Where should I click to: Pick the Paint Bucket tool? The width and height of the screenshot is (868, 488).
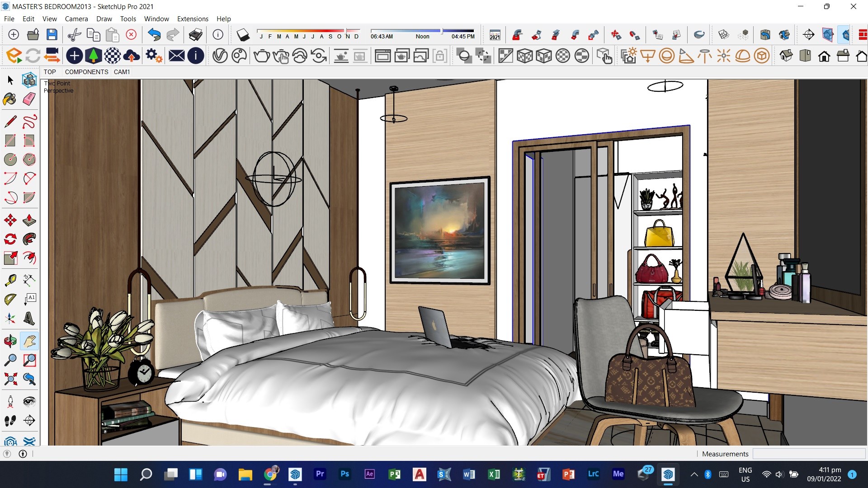10,99
